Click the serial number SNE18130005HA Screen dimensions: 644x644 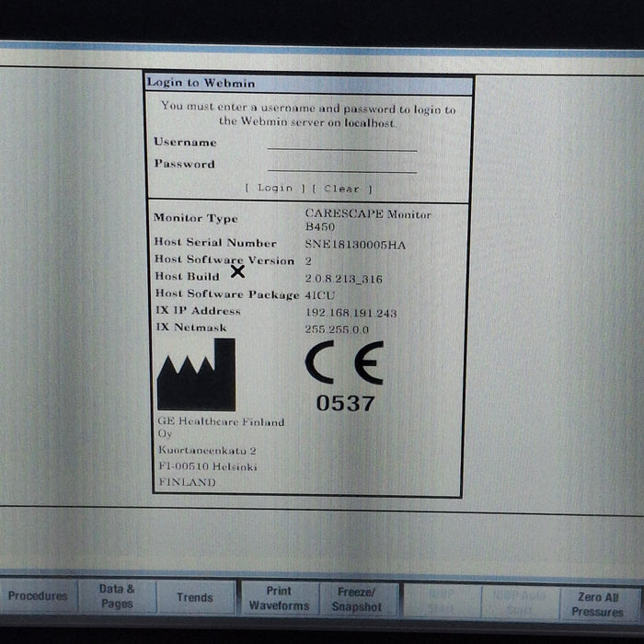tap(355, 245)
